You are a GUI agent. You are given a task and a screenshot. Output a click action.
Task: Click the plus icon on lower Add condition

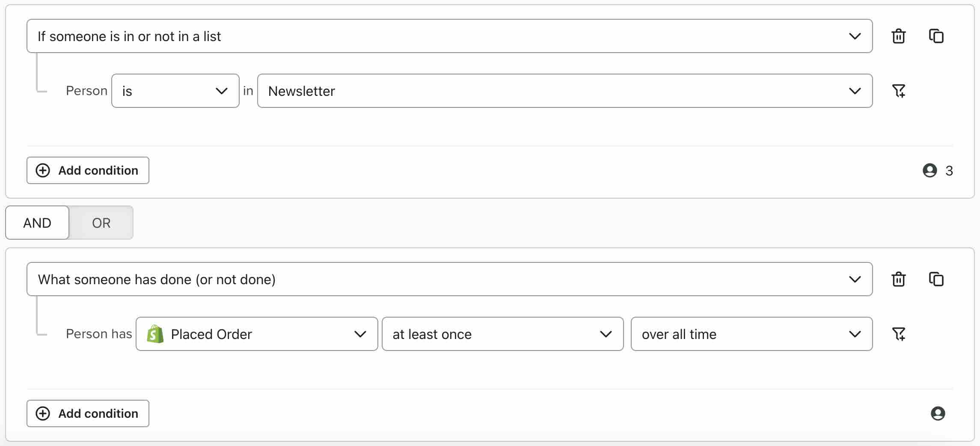[x=42, y=413]
